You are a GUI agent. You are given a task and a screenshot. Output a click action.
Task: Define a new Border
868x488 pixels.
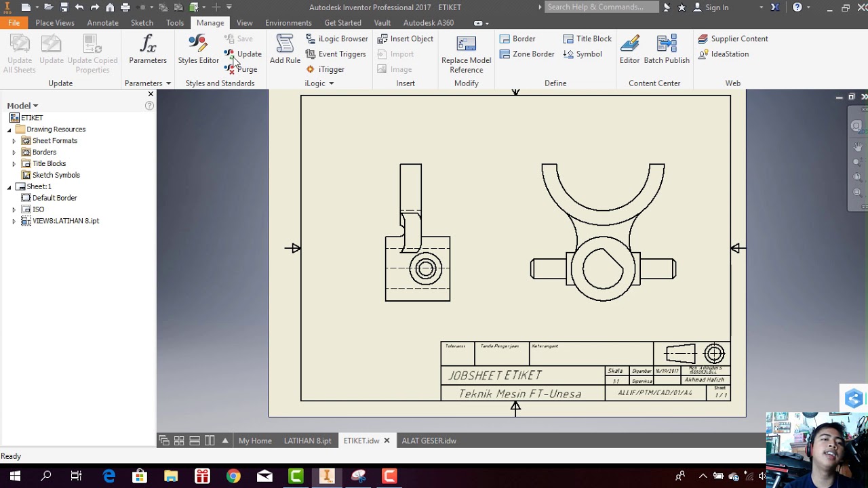[x=517, y=39]
